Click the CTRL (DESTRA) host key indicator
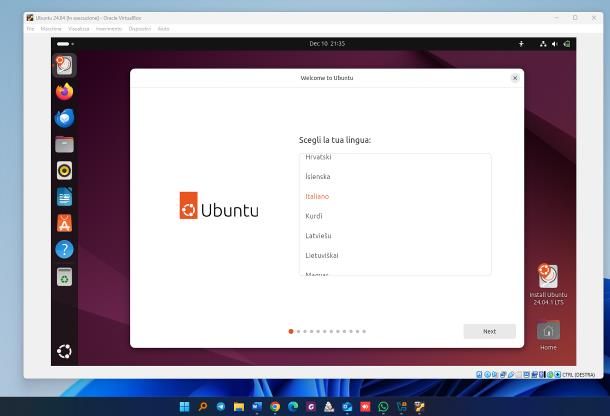This screenshot has height=416, width=610. (x=578, y=375)
